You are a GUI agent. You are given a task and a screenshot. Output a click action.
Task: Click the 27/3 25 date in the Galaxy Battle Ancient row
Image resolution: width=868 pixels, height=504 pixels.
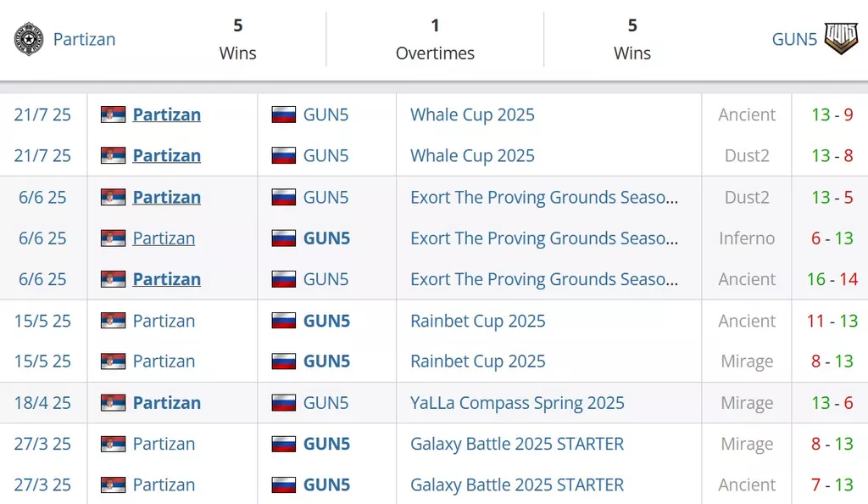tap(42, 484)
